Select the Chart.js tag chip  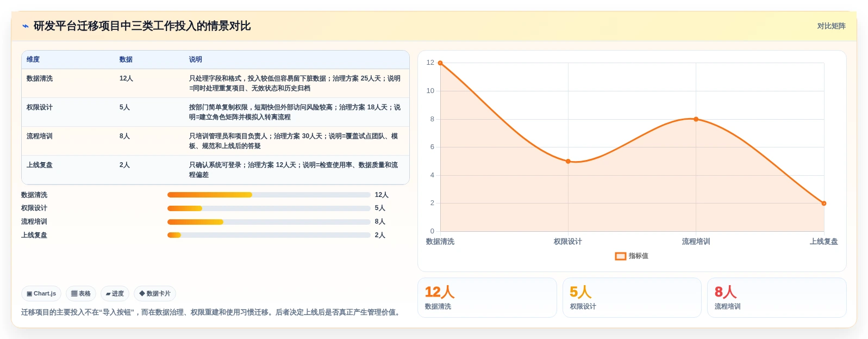tap(41, 293)
